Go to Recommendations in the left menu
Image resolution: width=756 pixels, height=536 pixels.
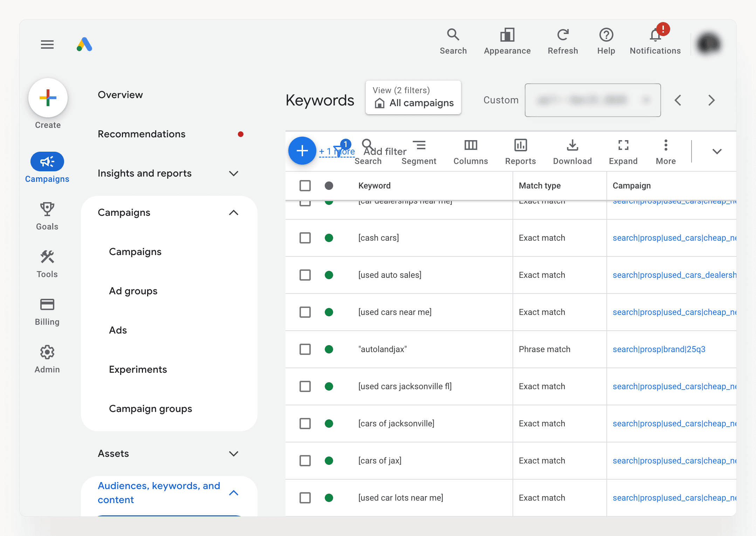[142, 134]
